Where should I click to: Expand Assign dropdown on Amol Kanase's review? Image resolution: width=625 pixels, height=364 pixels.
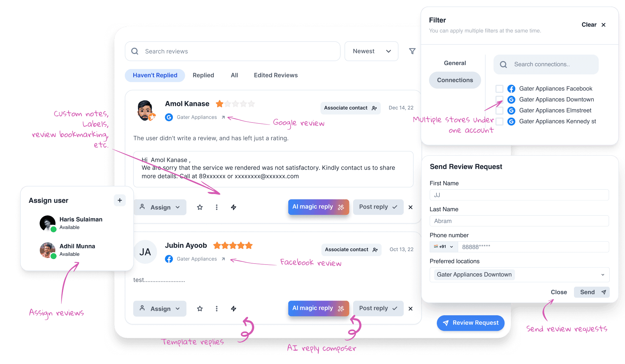[160, 207]
